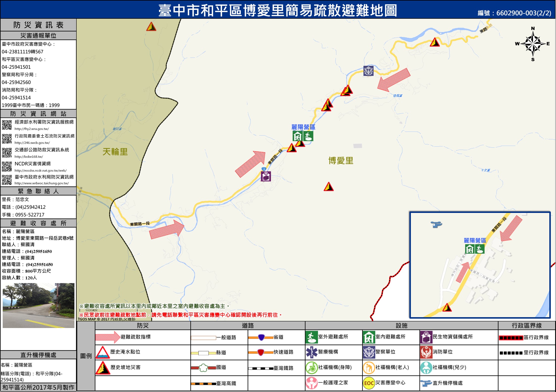The width and height of the screenshot is (556, 392).
Task: Click the medical institution legend icon
Action: coord(311,352)
